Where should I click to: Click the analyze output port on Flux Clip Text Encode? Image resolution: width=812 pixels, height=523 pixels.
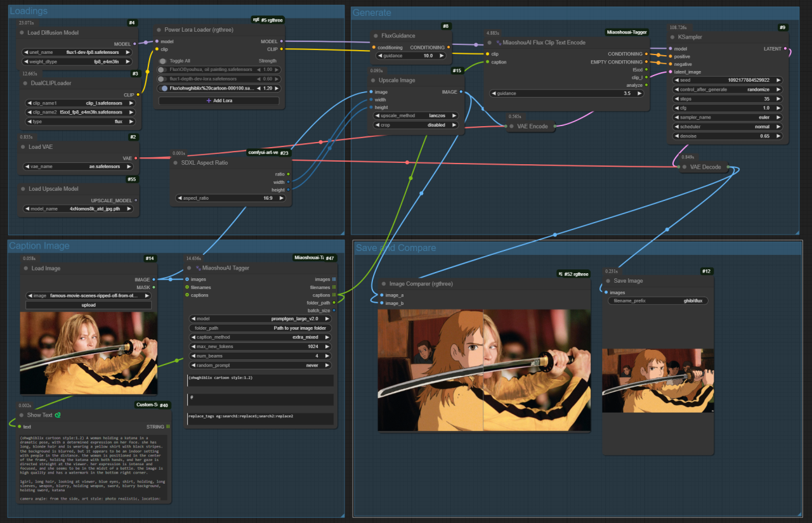(646, 85)
